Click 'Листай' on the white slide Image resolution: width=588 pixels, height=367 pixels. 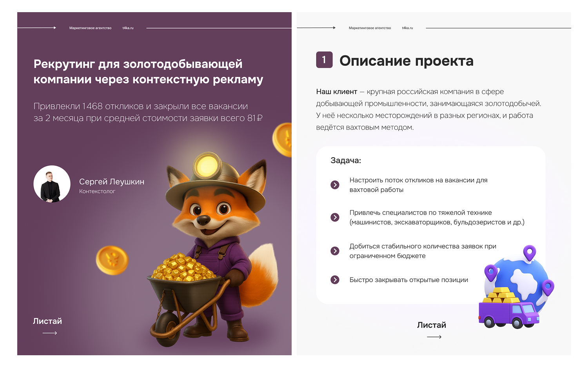[432, 325]
